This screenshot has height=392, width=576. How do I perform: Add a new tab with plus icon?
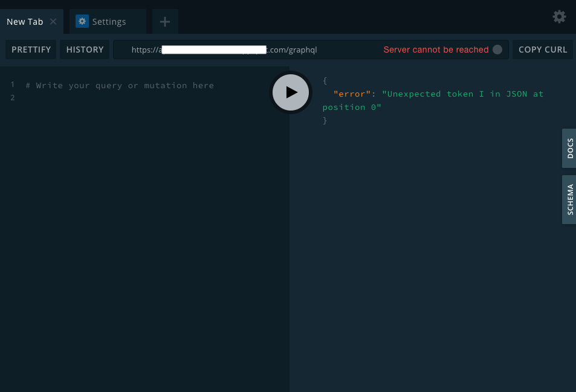pos(165,22)
